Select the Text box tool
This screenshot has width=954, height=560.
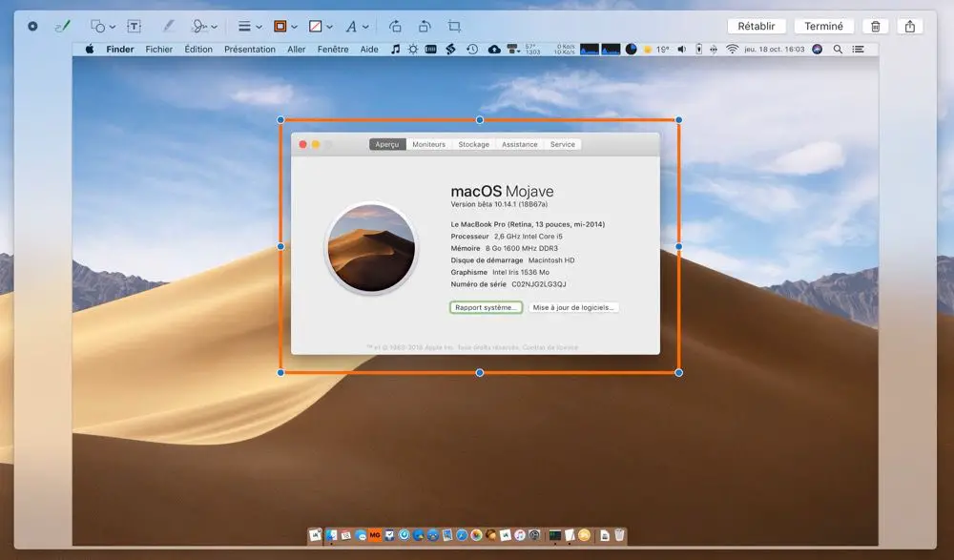pos(134,26)
